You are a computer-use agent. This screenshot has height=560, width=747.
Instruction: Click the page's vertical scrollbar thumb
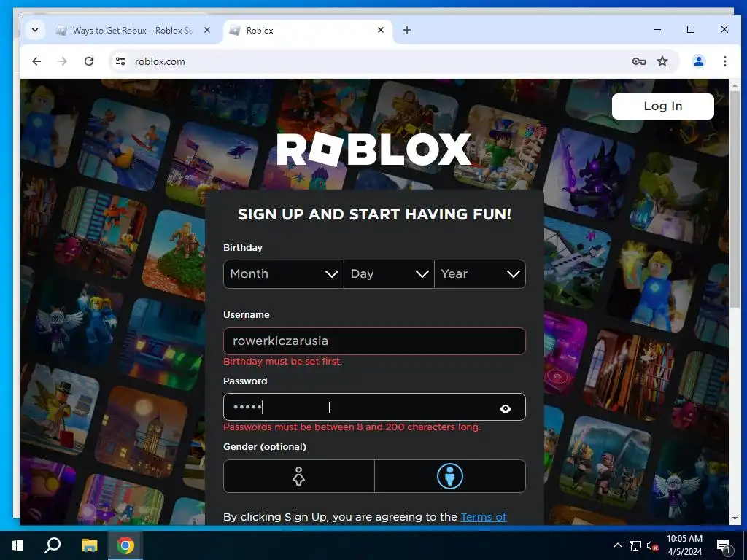pyautogui.click(x=734, y=198)
